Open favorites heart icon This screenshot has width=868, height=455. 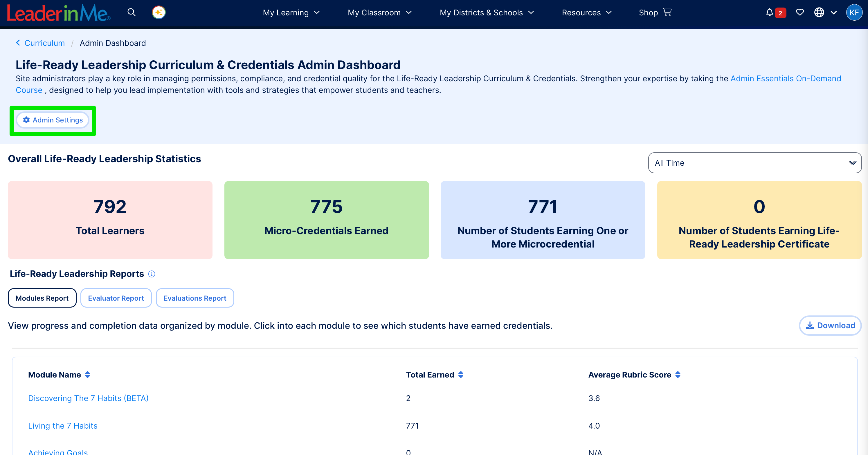coord(799,12)
